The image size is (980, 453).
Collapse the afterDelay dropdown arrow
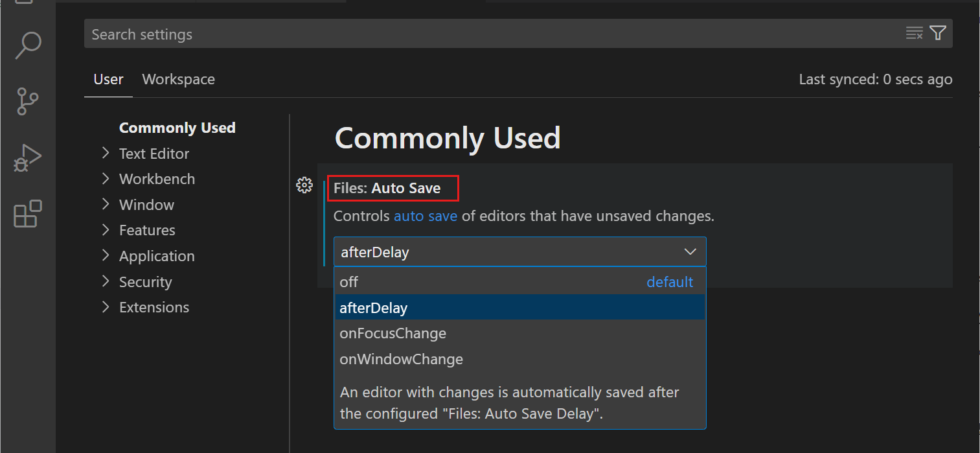point(690,251)
